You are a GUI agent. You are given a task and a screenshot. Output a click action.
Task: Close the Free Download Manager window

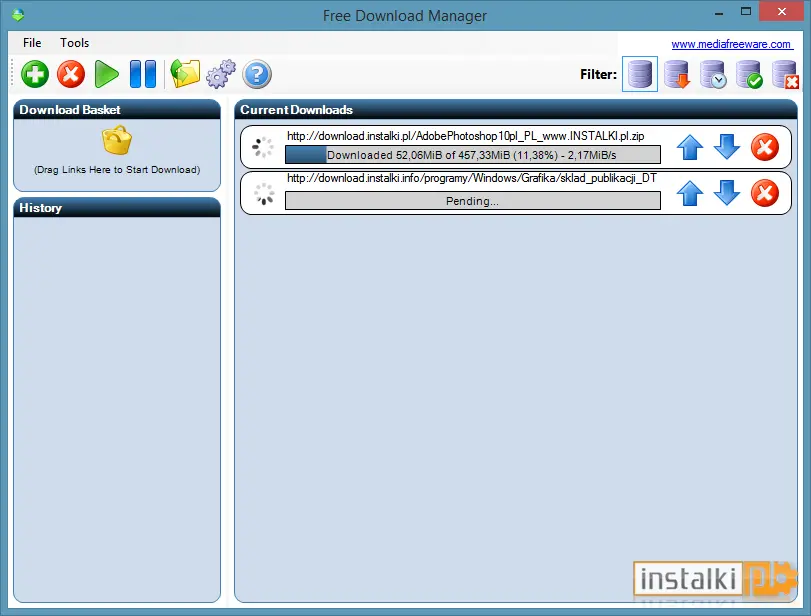click(x=782, y=11)
